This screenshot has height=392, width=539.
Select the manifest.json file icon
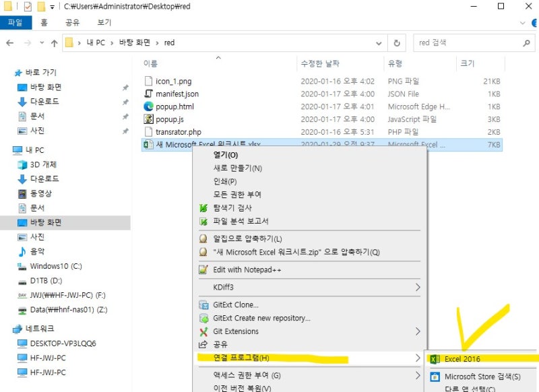(x=148, y=94)
